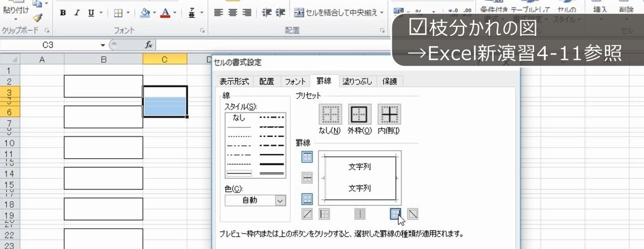Select the double line style
The height and width of the screenshot is (249, 644).
click(272, 174)
